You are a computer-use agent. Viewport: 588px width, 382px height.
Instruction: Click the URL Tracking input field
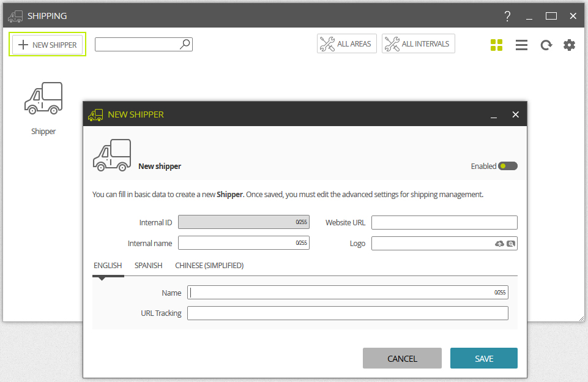click(x=348, y=313)
